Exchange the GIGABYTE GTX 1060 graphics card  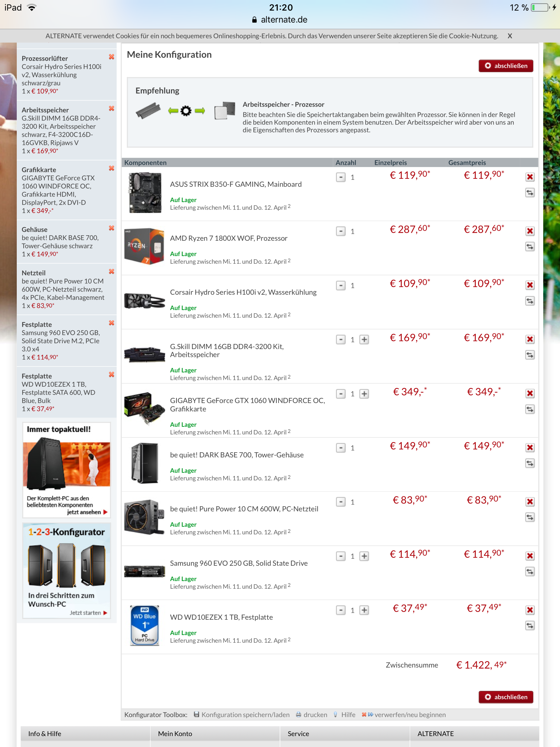[x=530, y=409]
